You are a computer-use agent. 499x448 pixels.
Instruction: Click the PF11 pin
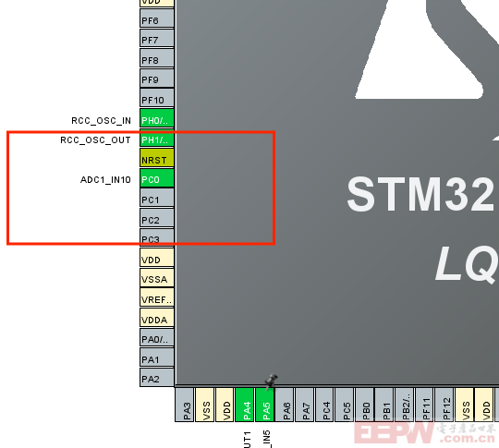point(424,405)
